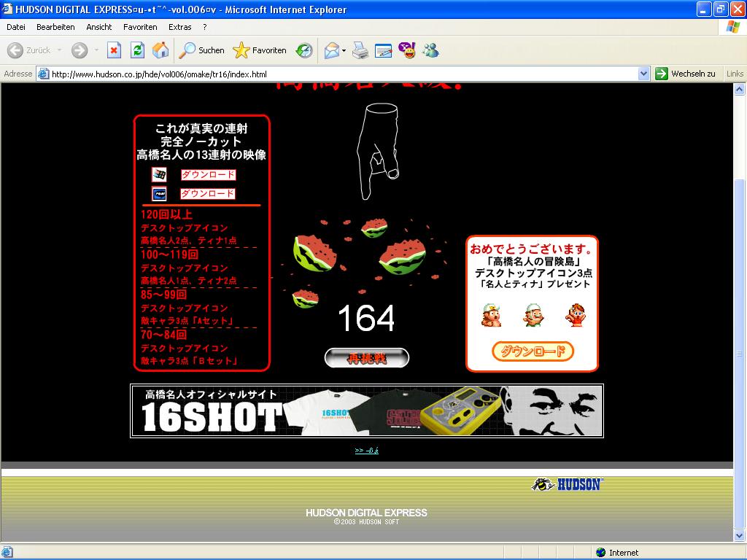Viewport: 747px width, 560px height.
Task: Click the small cyan link below banner
Action: [366, 450]
